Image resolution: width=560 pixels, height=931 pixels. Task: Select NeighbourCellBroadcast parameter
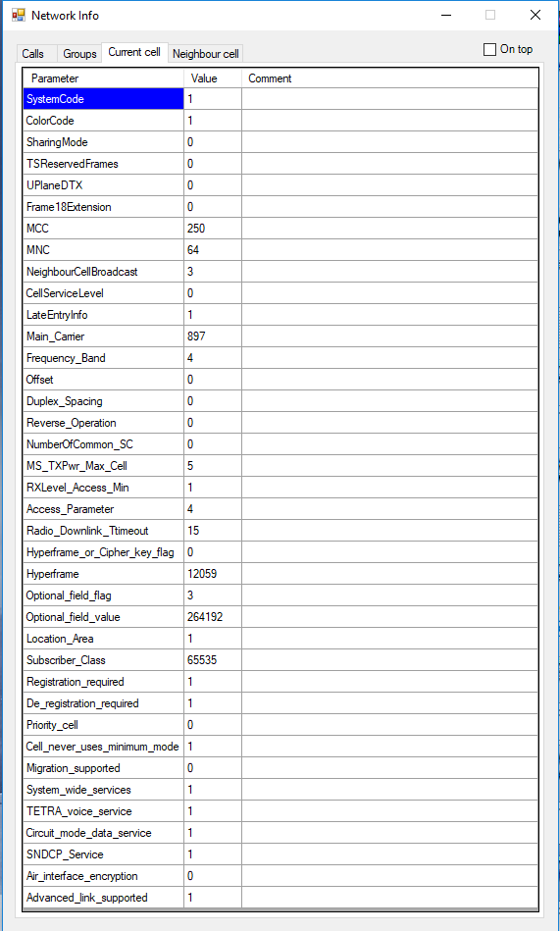tap(103, 272)
